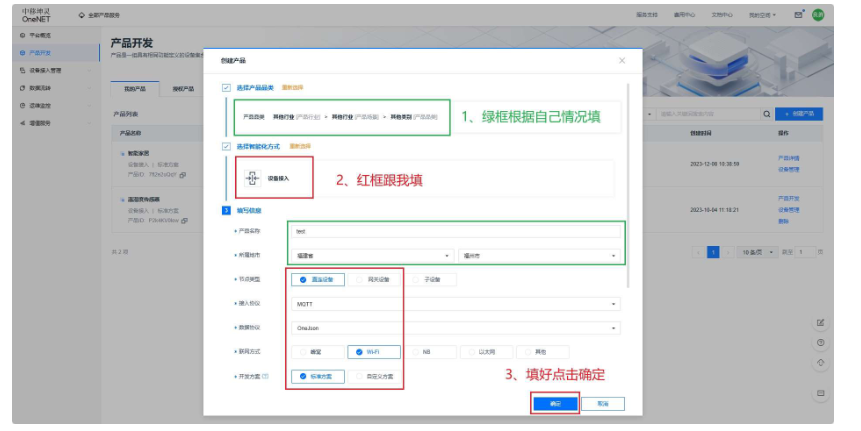Select the standard development scheme
Screen dimensions: 861x431
coord(318,377)
